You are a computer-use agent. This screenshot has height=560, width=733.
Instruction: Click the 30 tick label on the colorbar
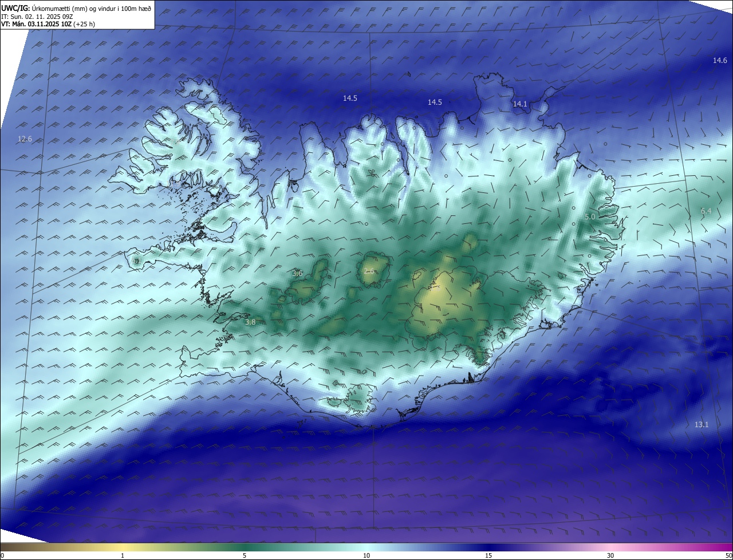610,555
